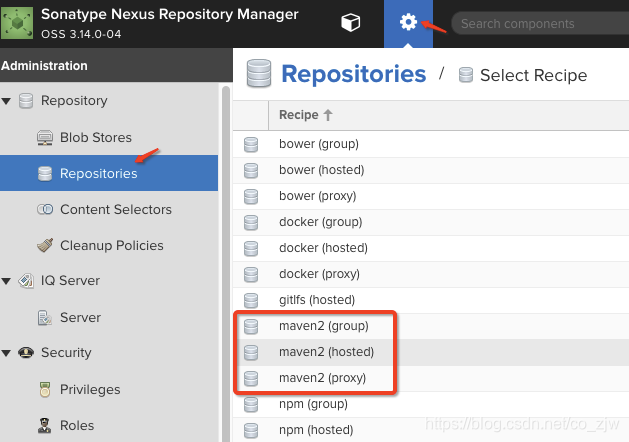629x442 pixels.
Task: Click the Roles person icon
Action: (45, 426)
